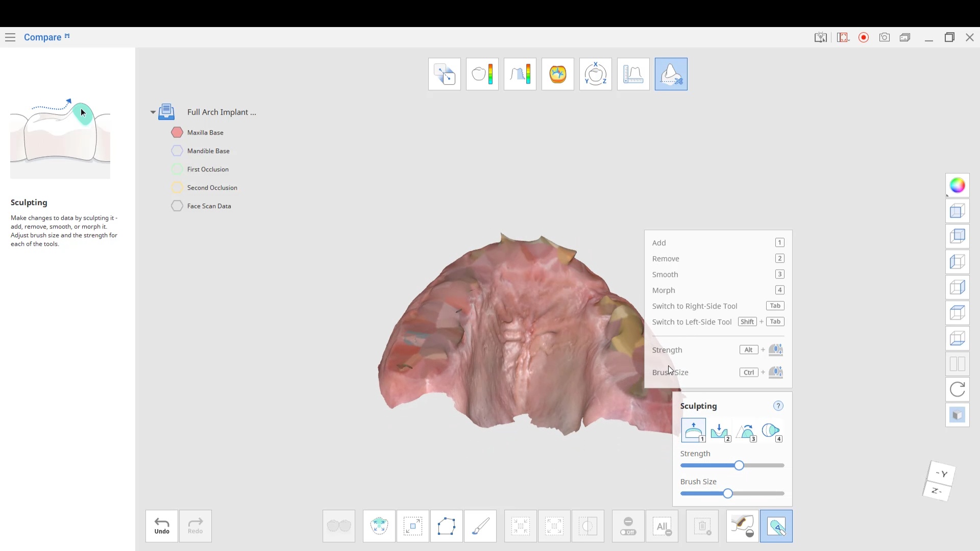Click the Undo button
980x551 pixels.
tap(162, 526)
